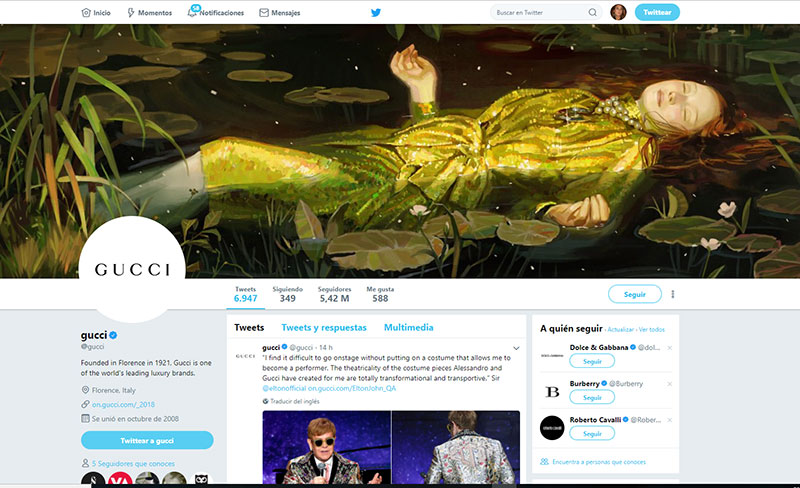Select the Multimedia tab
Screen dimensions: 800x488
point(409,327)
